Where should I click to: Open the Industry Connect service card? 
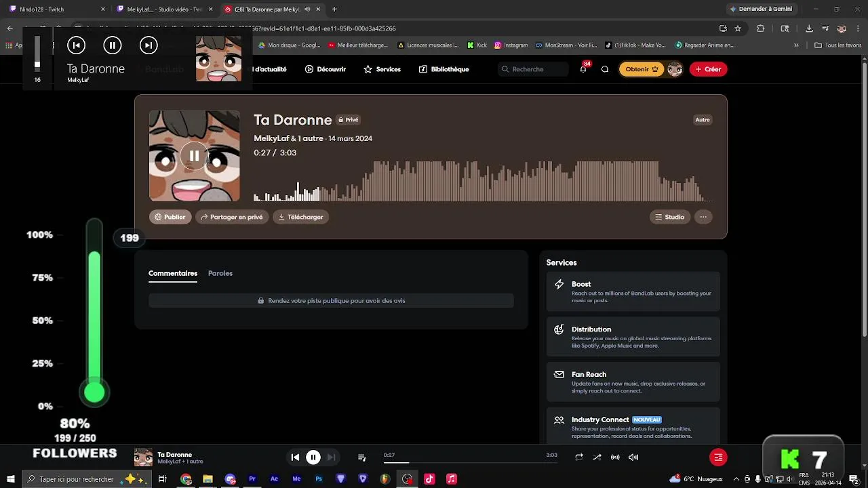click(x=633, y=426)
